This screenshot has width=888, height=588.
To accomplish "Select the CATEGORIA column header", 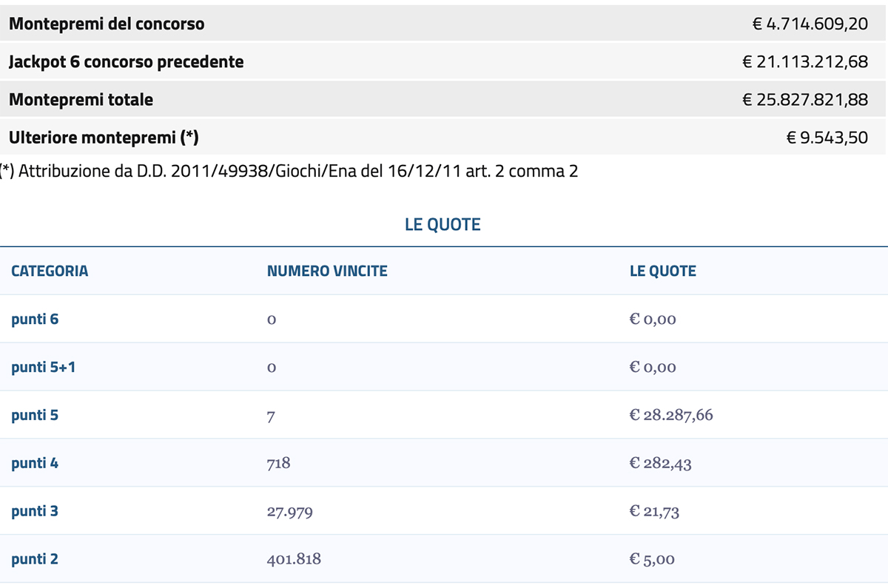I will click(50, 271).
